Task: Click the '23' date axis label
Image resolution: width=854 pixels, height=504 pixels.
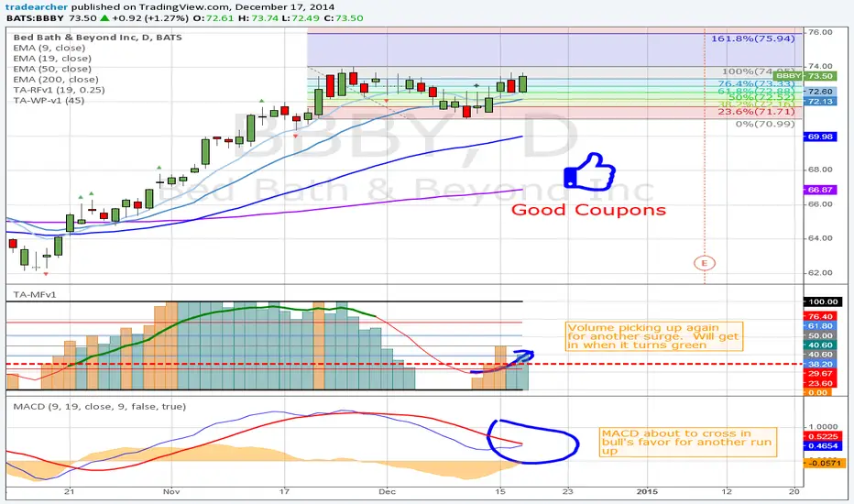Action: pos(568,491)
